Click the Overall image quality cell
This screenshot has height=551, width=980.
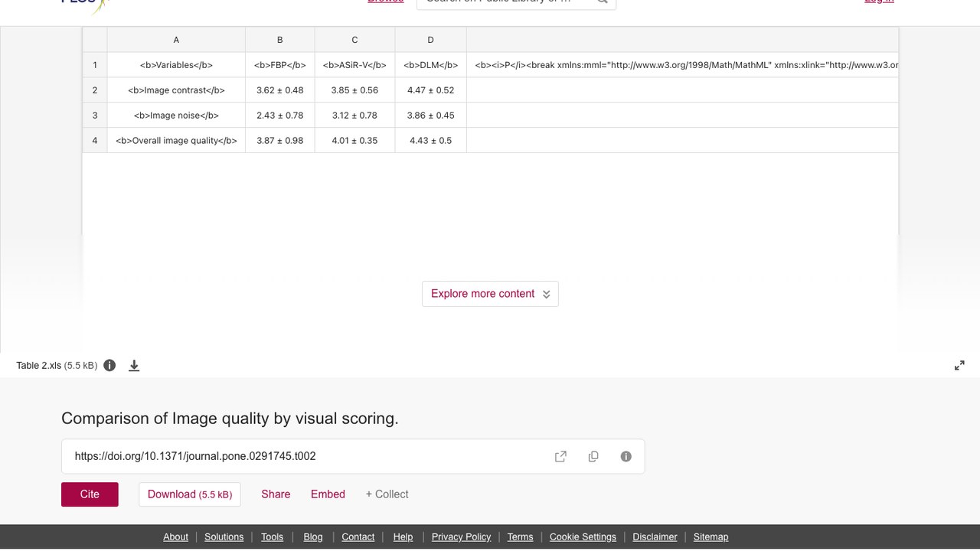point(176,141)
